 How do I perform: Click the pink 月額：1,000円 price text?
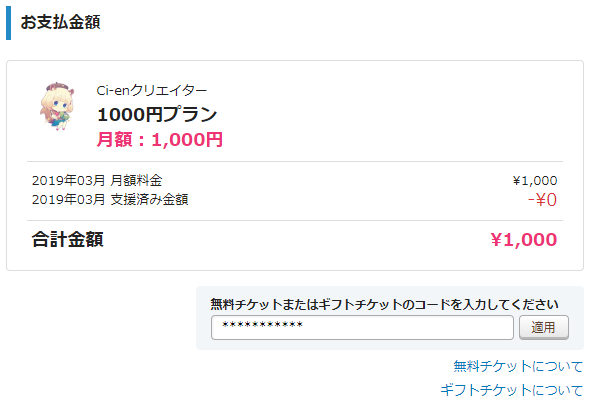pos(160,139)
